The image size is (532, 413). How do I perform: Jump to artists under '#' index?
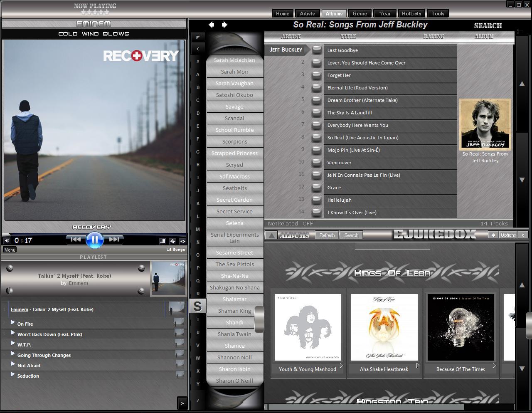(198, 62)
